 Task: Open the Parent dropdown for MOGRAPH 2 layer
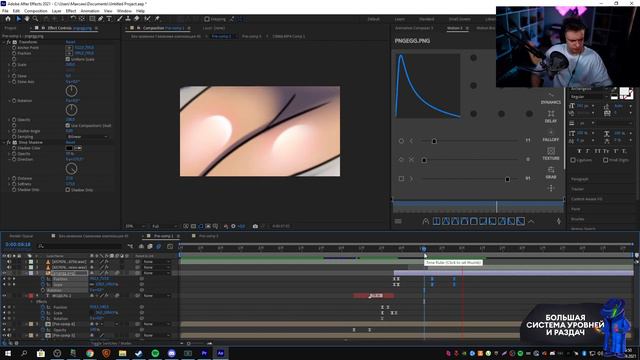point(157,296)
